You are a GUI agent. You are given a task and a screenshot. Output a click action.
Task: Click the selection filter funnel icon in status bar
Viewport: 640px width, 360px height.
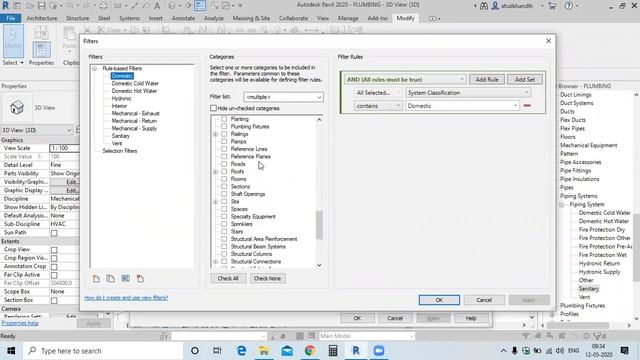[599, 336]
